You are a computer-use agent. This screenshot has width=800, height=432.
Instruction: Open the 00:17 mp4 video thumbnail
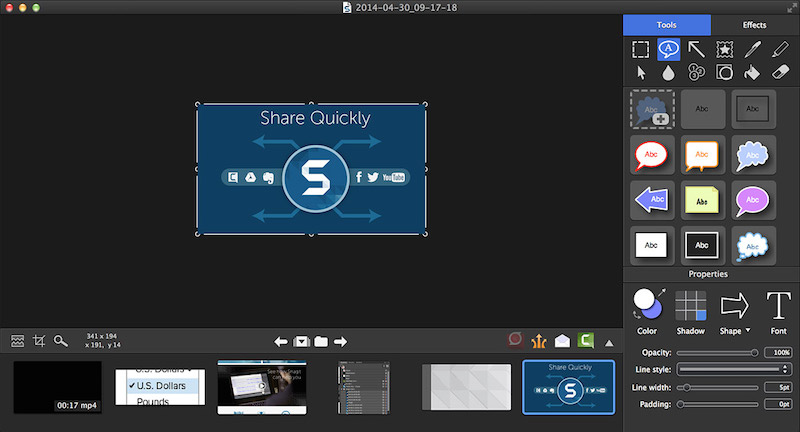tap(57, 387)
